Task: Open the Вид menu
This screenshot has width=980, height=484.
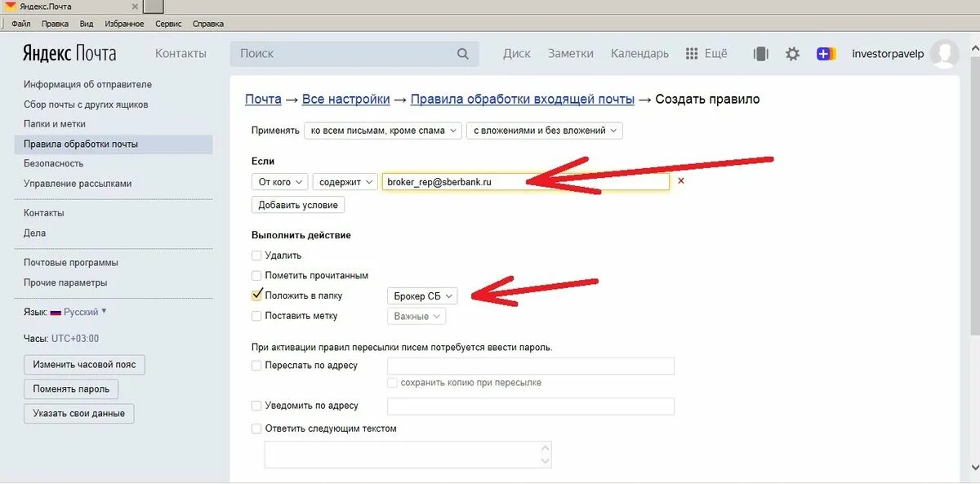Action: [x=87, y=24]
